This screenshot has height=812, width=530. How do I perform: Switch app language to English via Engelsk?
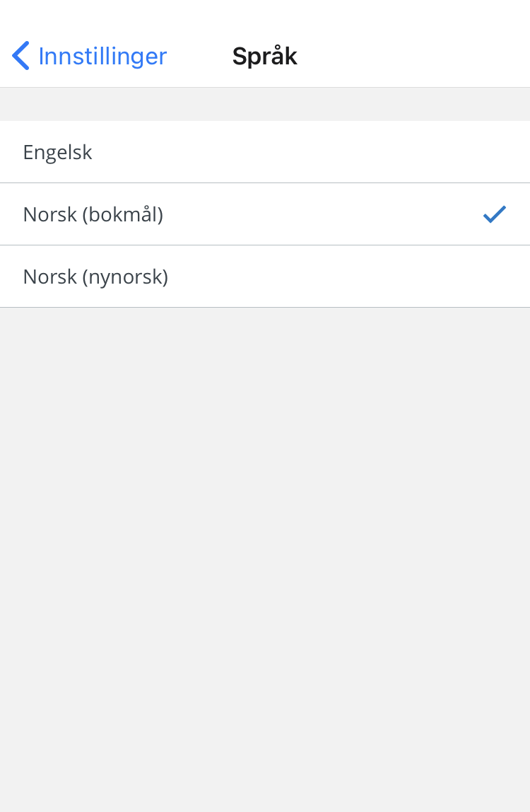265,152
